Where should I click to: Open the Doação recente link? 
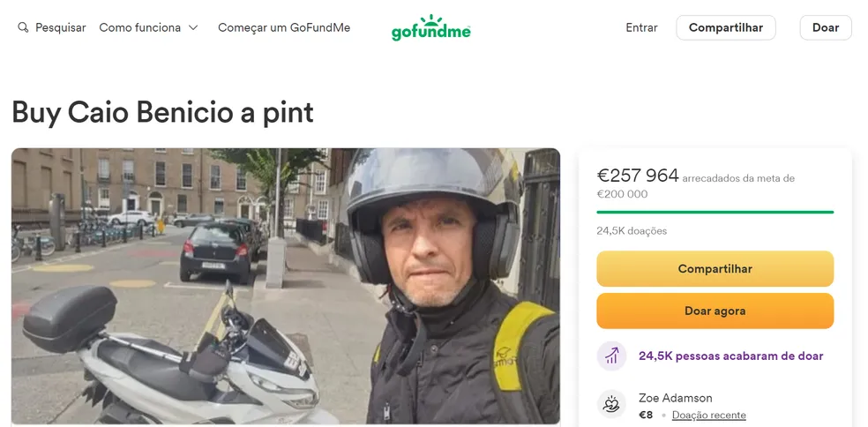708,416
